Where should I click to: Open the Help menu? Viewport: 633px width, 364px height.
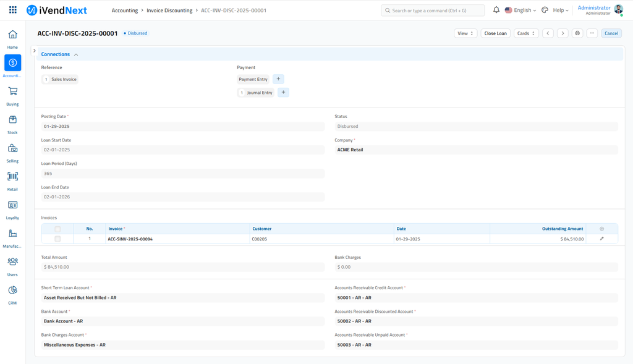click(560, 11)
